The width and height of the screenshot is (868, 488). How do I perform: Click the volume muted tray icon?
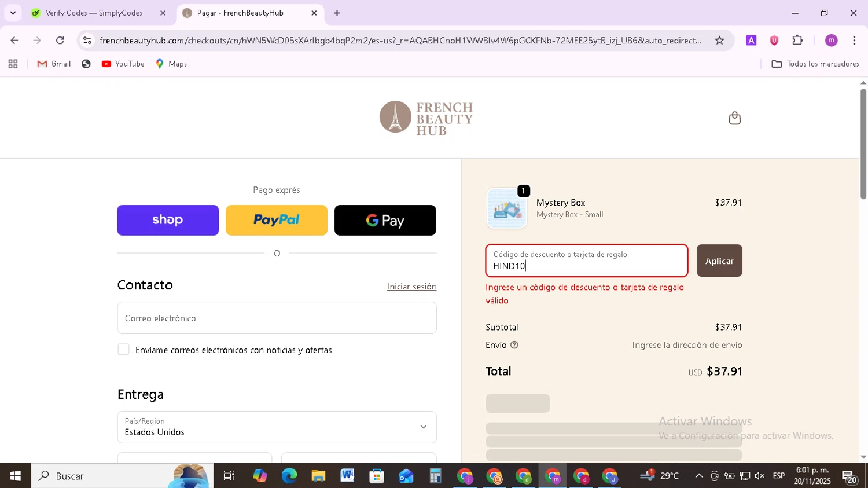point(760,476)
